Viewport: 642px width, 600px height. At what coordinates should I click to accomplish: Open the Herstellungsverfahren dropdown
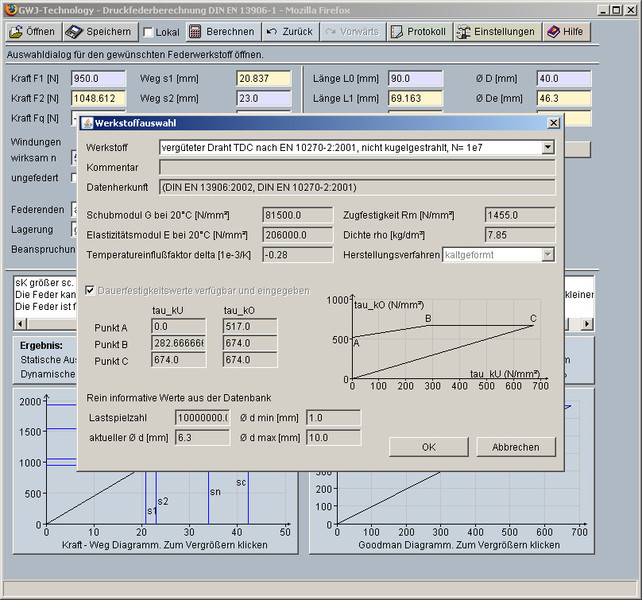(547, 255)
